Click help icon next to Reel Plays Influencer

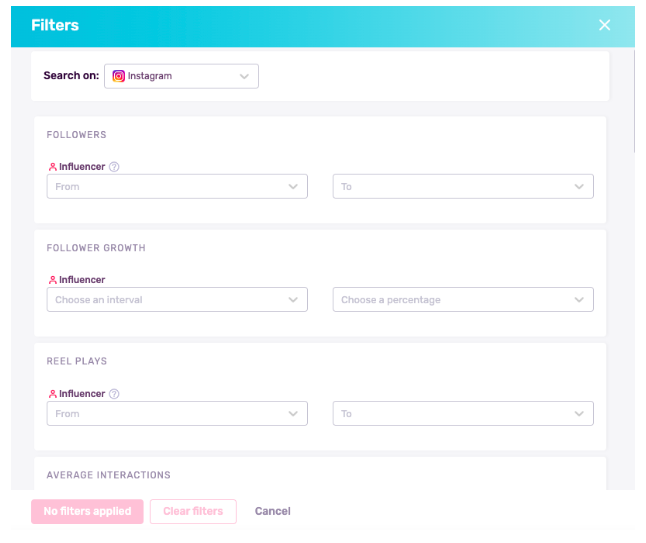pos(114,394)
